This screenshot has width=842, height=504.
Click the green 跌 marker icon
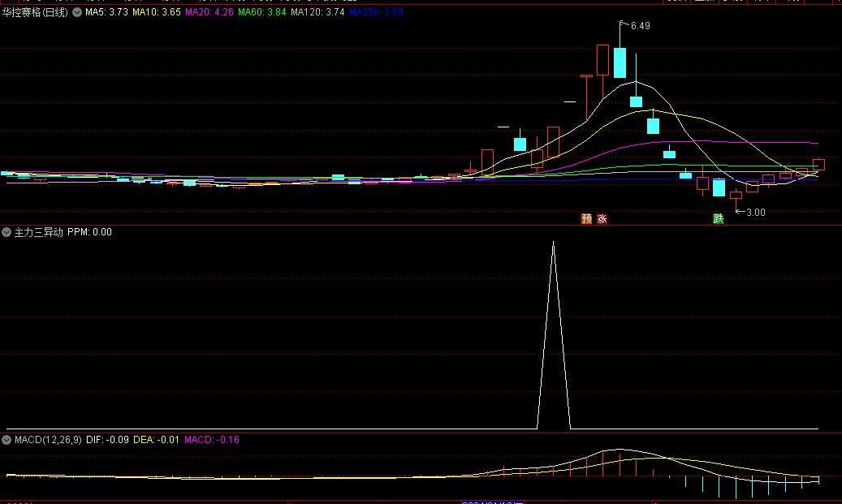pos(718,218)
